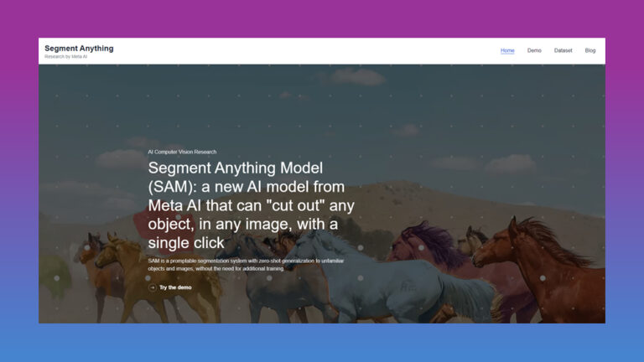Click the Segment Anything site title

(79, 49)
